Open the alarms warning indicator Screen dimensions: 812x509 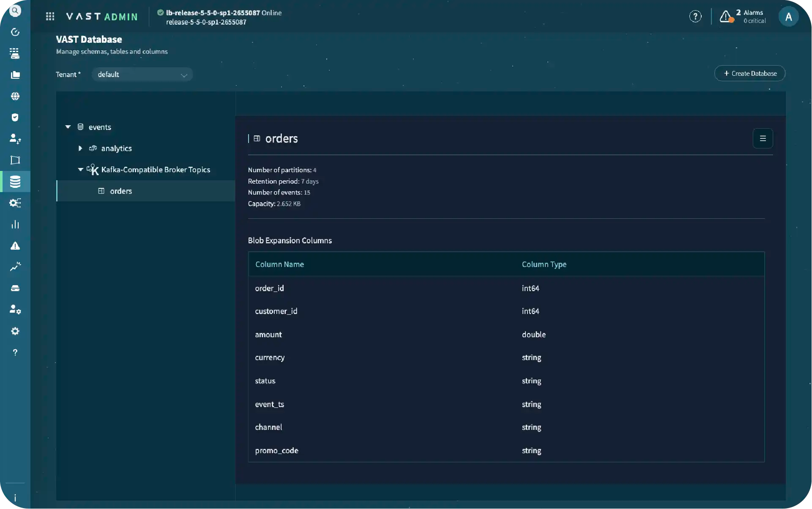click(x=743, y=17)
